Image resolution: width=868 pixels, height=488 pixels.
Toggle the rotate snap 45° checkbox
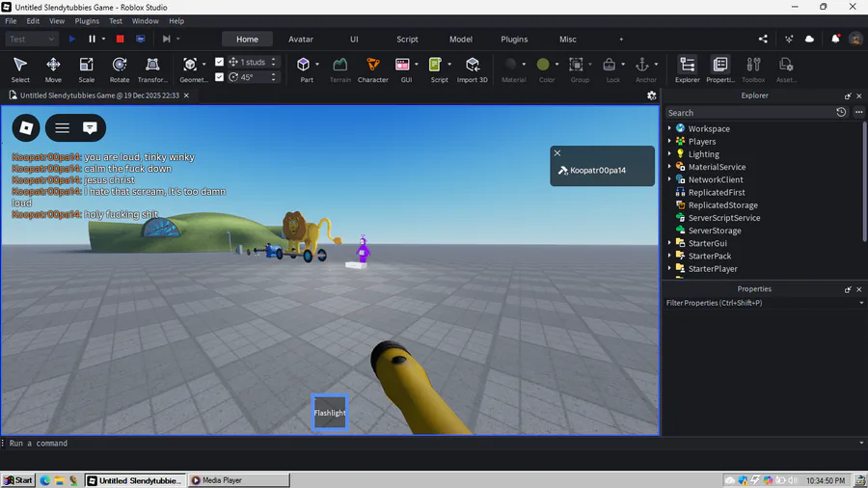(219, 77)
